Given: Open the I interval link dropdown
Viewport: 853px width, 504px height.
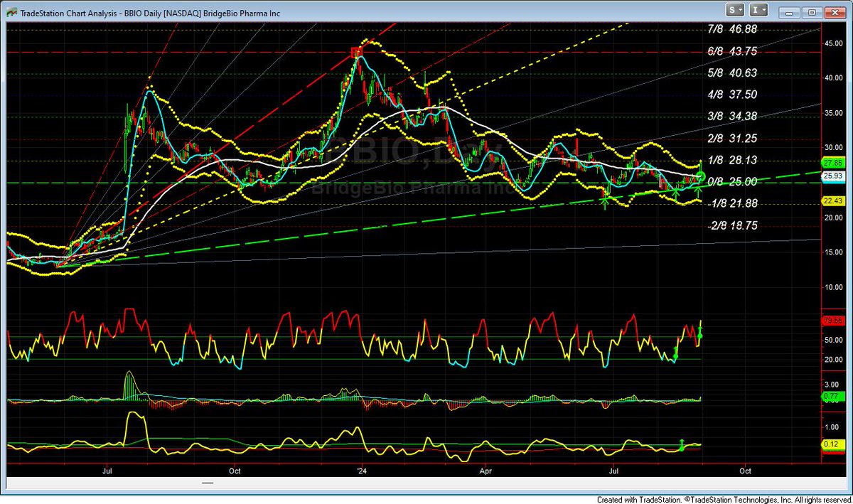Looking at the screenshot, I should [x=760, y=10].
